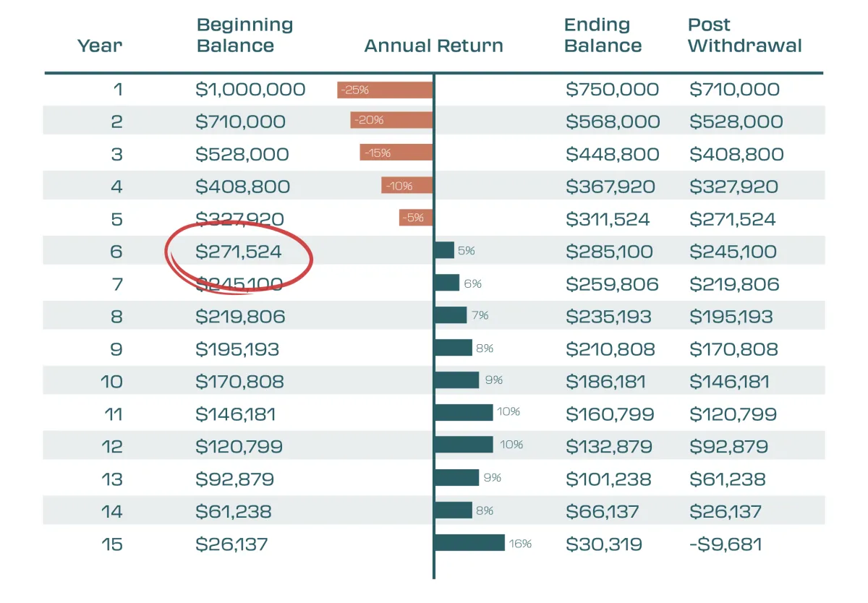Click the 7% return bar in year 8
This screenshot has width=868, height=603.
451,315
